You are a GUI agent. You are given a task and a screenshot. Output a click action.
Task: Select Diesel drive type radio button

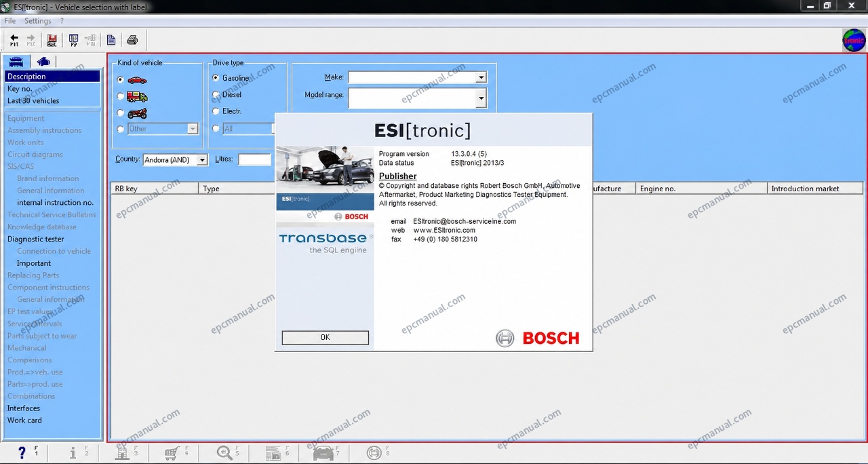(216, 95)
